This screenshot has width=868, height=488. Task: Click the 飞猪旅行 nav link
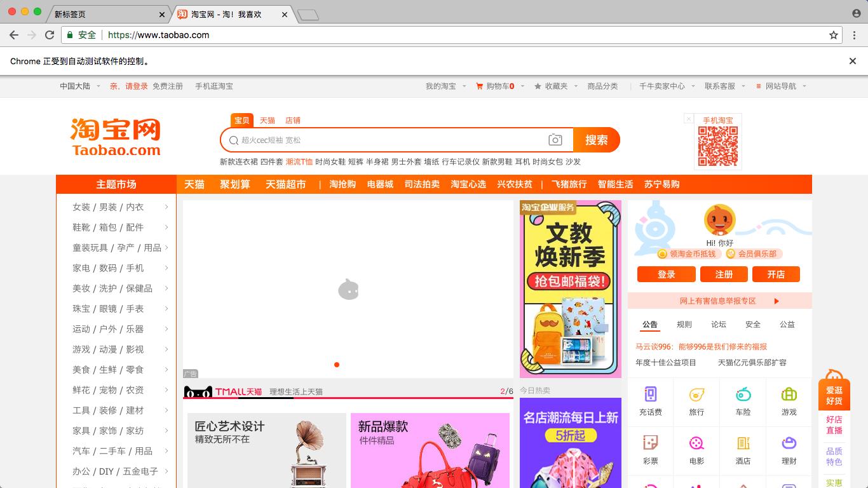click(569, 184)
